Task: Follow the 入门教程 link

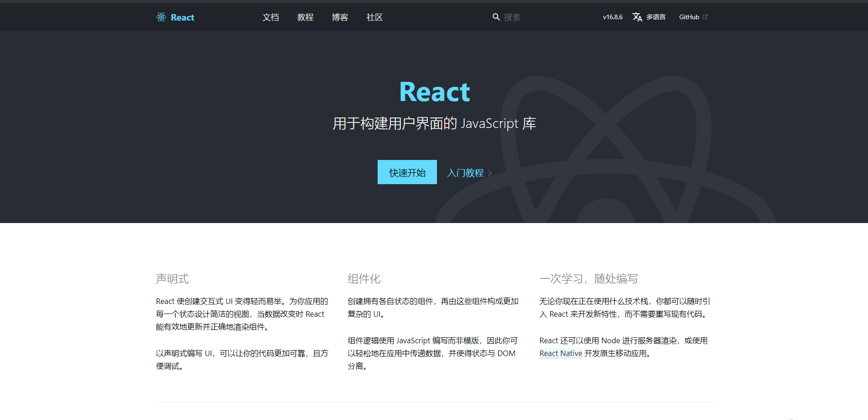Action: (x=465, y=173)
